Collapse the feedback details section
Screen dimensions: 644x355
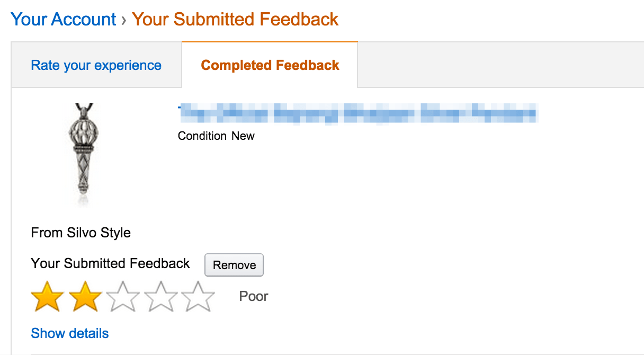click(x=69, y=333)
